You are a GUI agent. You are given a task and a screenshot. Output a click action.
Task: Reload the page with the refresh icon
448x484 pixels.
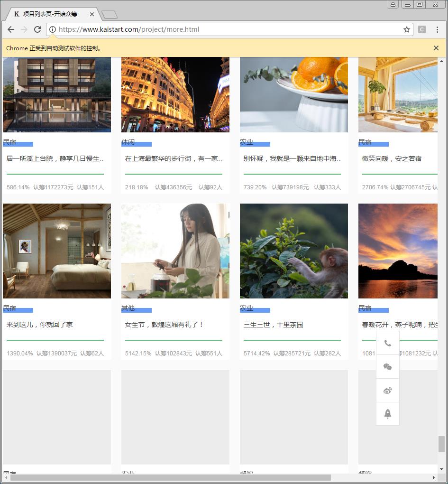37,29
